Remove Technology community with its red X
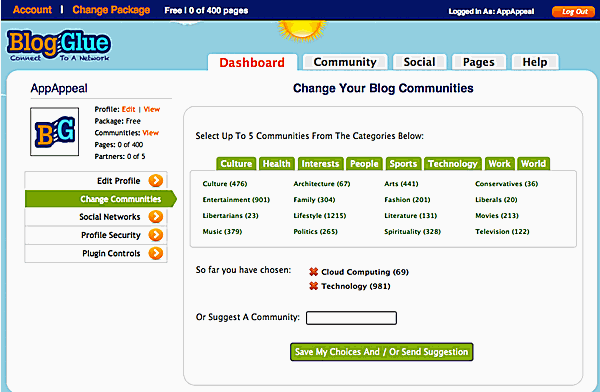 point(313,286)
